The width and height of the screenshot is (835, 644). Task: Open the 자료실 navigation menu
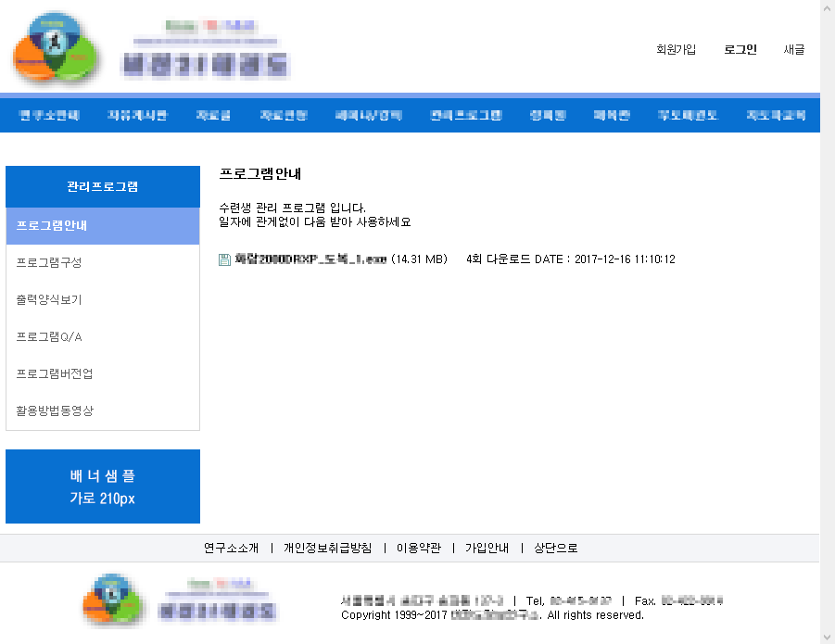(213, 113)
